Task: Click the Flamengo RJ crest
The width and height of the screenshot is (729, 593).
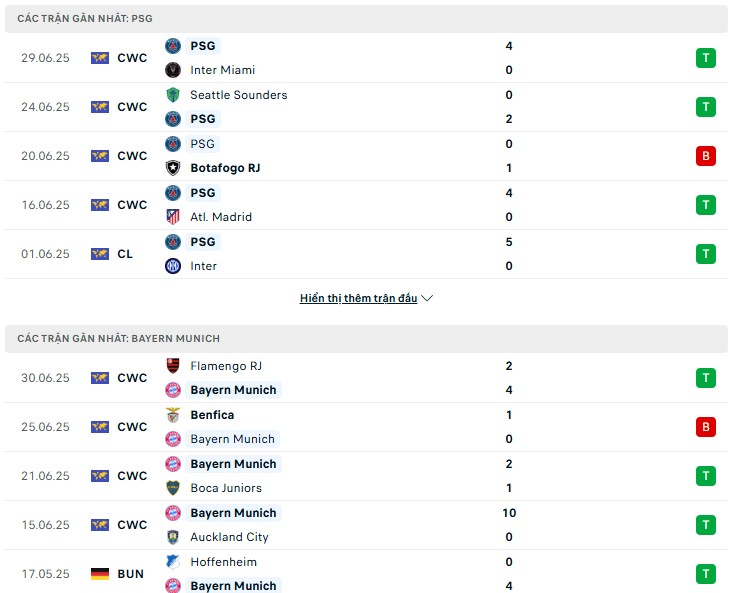Action: click(173, 366)
